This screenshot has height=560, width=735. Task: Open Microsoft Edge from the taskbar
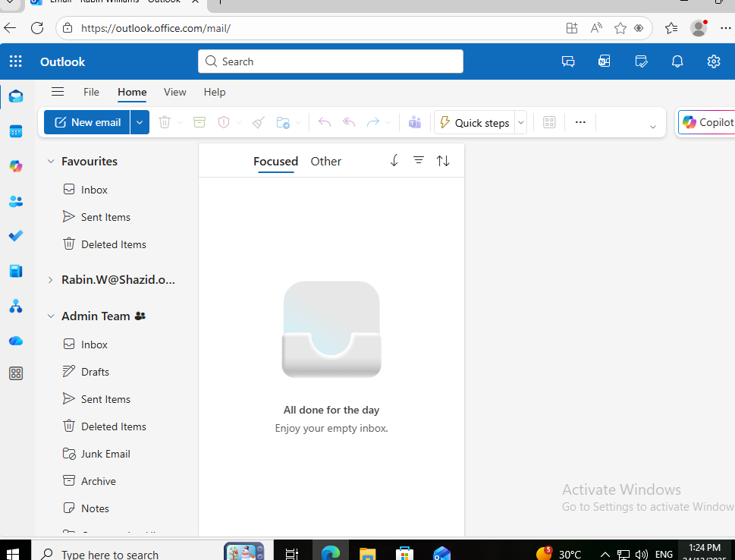[x=331, y=552]
